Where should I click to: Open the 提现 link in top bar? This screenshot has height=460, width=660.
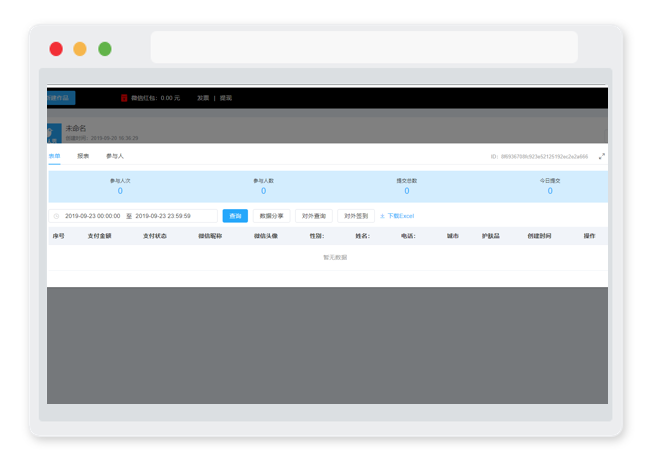[x=226, y=98]
